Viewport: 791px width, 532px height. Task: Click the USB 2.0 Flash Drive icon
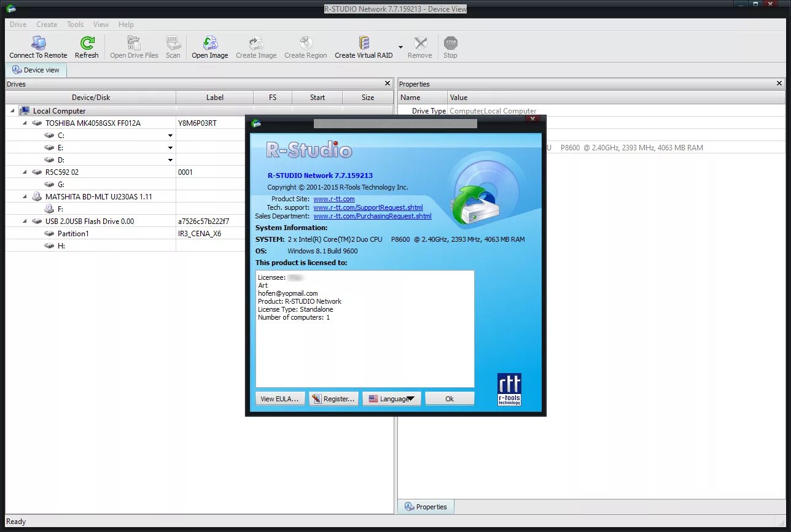[37, 222]
